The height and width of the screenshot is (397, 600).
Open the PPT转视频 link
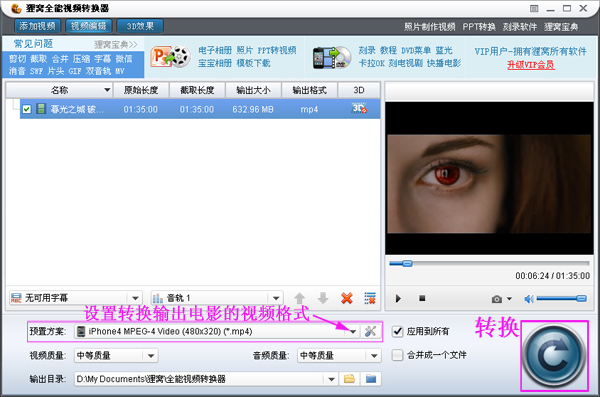277,50
